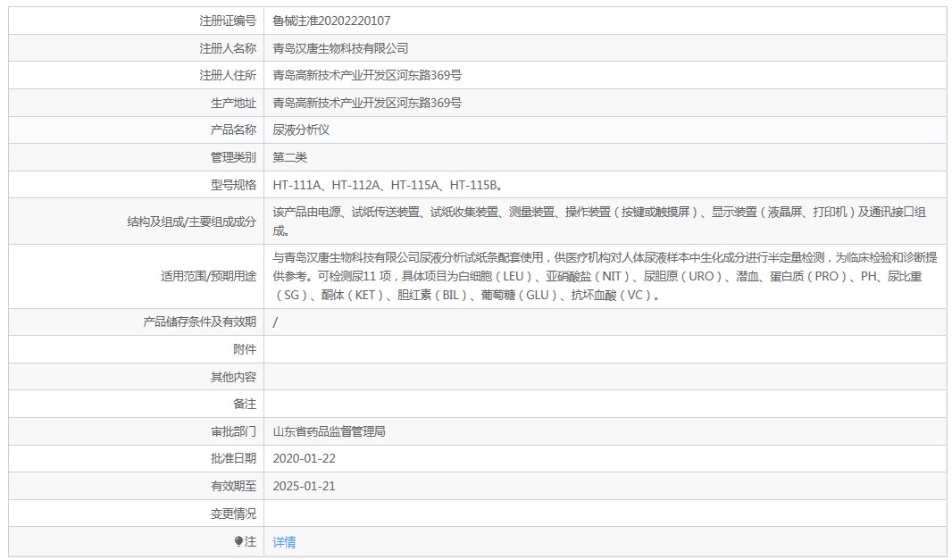Click the 注册证编号 label
The image size is (952, 560).
click(228, 21)
